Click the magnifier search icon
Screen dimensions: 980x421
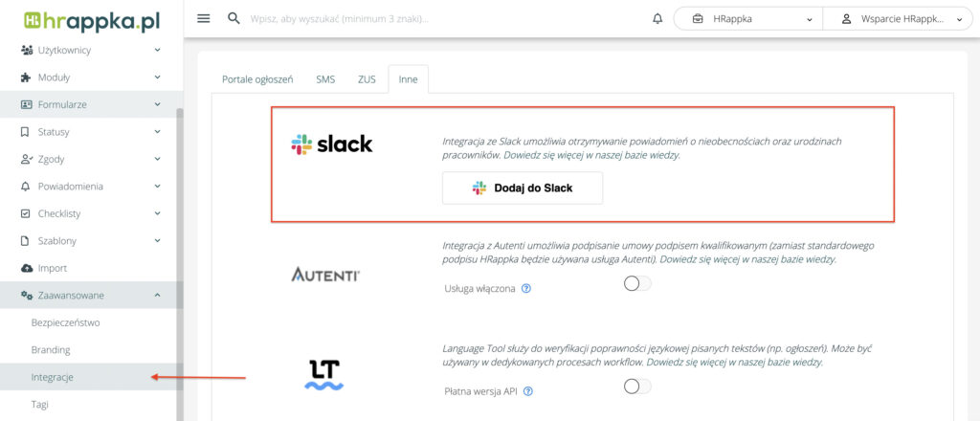tap(234, 18)
